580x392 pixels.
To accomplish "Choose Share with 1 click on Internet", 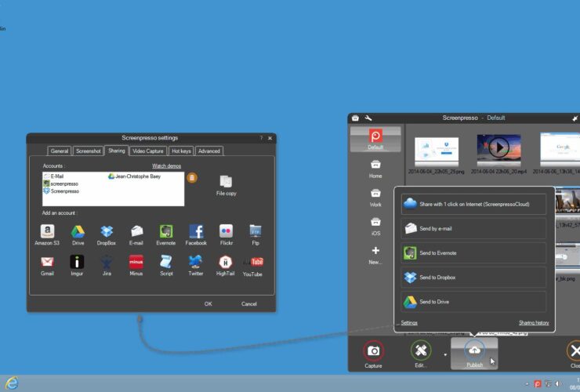I will pos(473,204).
